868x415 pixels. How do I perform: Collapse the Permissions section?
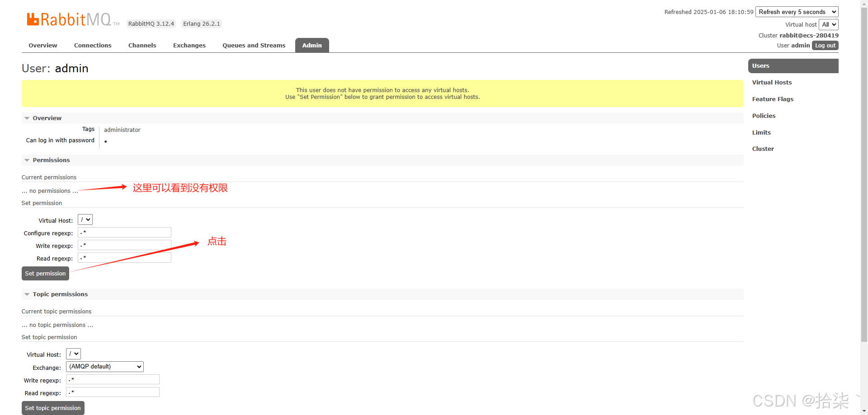[x=27, y=160]
